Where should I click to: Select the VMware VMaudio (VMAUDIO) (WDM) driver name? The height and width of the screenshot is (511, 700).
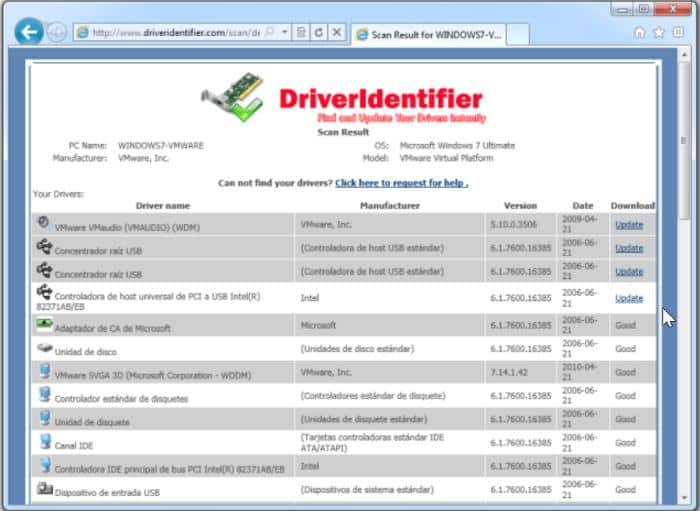(127, 228)
